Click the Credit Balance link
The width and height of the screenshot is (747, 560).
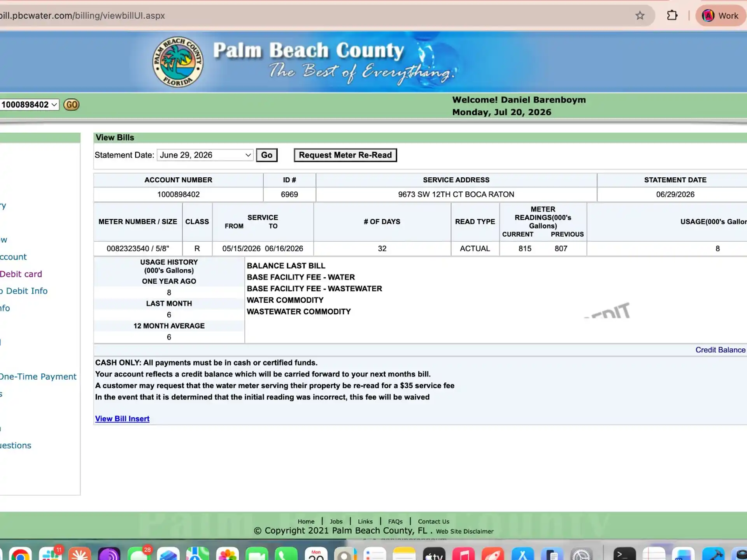(720, 350)
